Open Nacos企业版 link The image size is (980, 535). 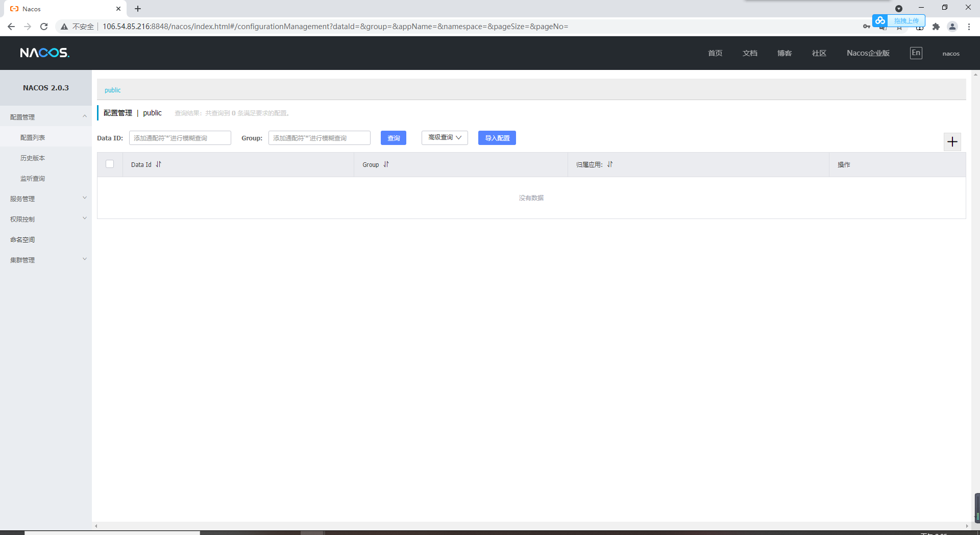click(x=868, y=53)
